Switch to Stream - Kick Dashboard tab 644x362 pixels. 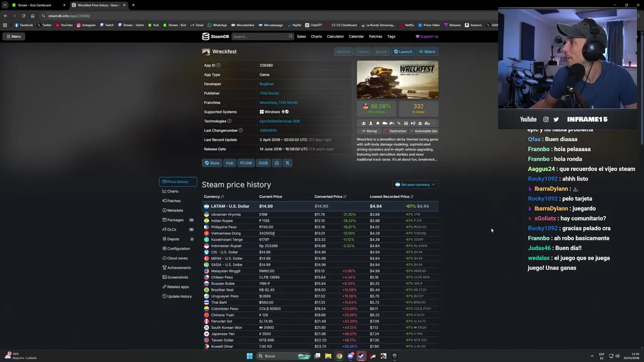click(38, 5)
